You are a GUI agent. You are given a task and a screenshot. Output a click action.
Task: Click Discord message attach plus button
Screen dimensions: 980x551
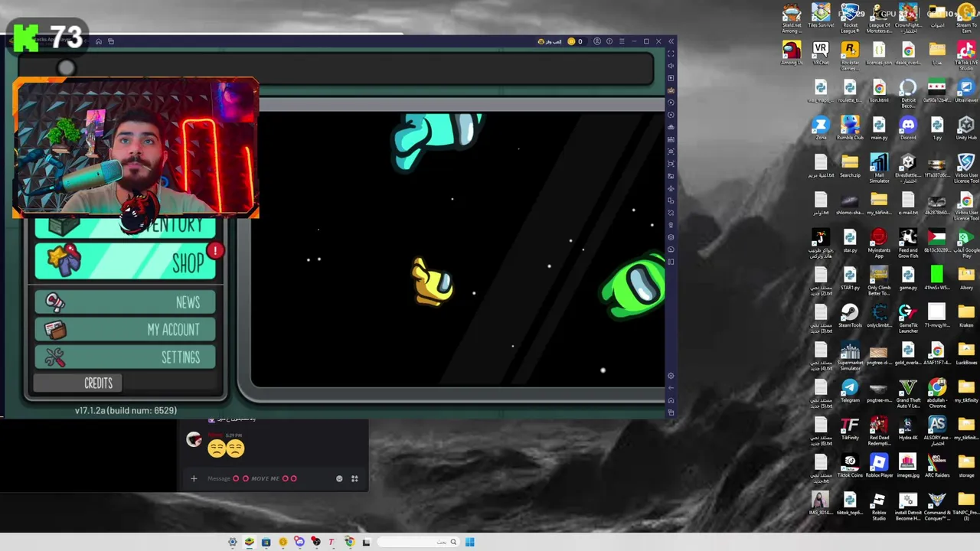(x=194, y=478)
